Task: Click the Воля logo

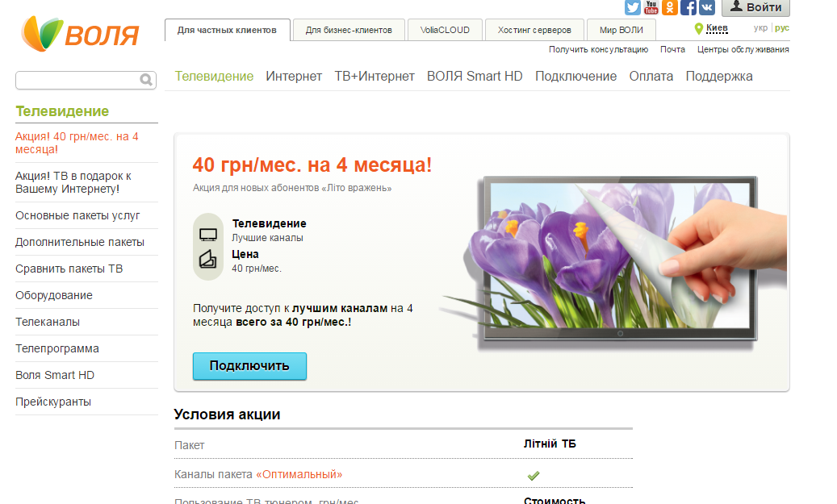Action: (81, 34)
